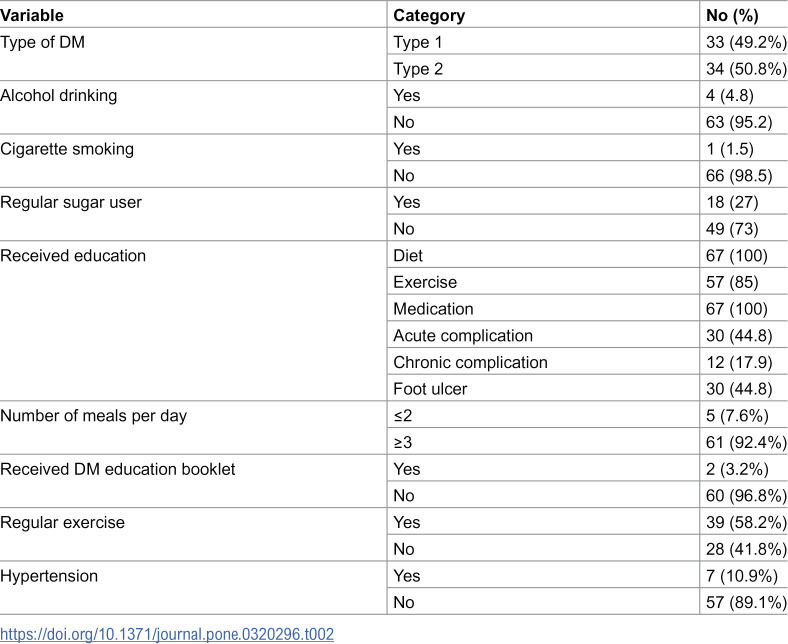Select the Type 1 category cell
This screenshot has height=644, width=788.
418,42
